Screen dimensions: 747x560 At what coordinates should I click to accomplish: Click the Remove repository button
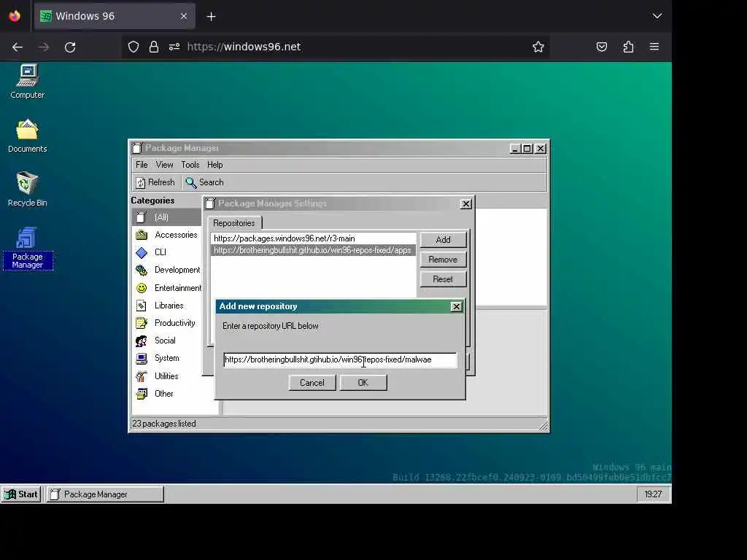(443, 260)
